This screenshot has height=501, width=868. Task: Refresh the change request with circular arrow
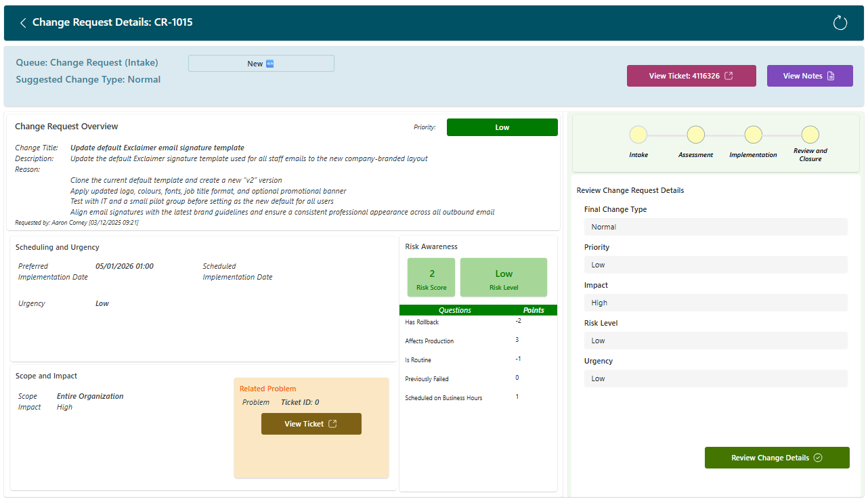[x=840, y=23]
